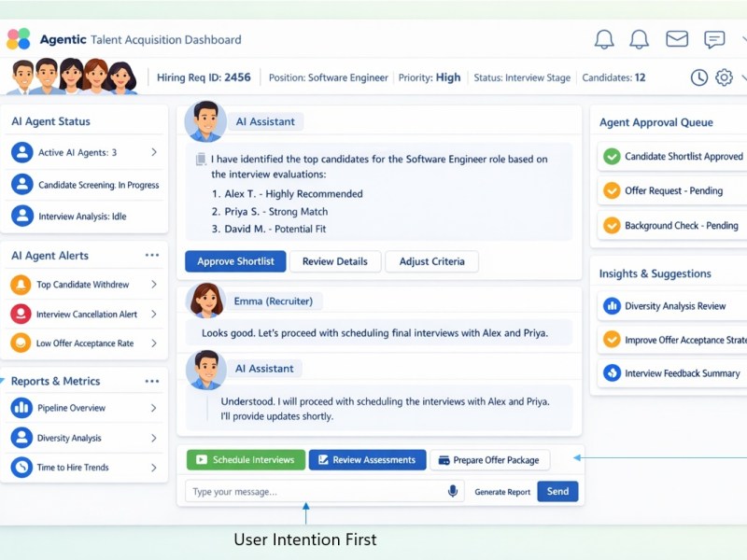Screen dimensions: 747x560
Task: Expand Pipeline Overview chevron
Action: (x=154, y=408)
